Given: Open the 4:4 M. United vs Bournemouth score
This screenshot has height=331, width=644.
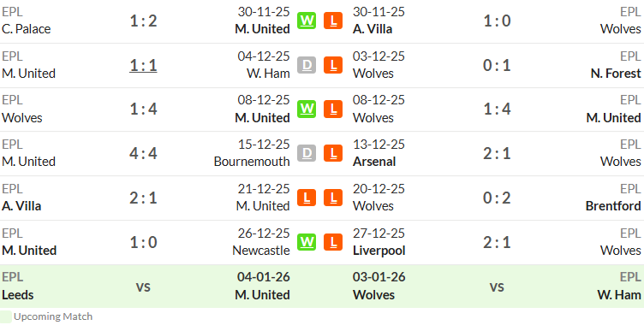Looking at the screenshot, I should pos(143,153).
